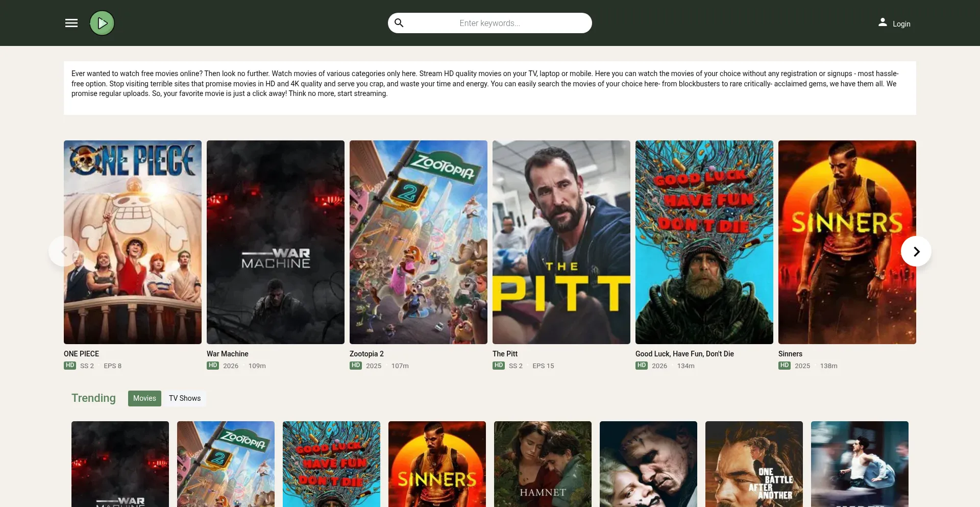
Task: Open the hamburger menu
Action: 71,23
